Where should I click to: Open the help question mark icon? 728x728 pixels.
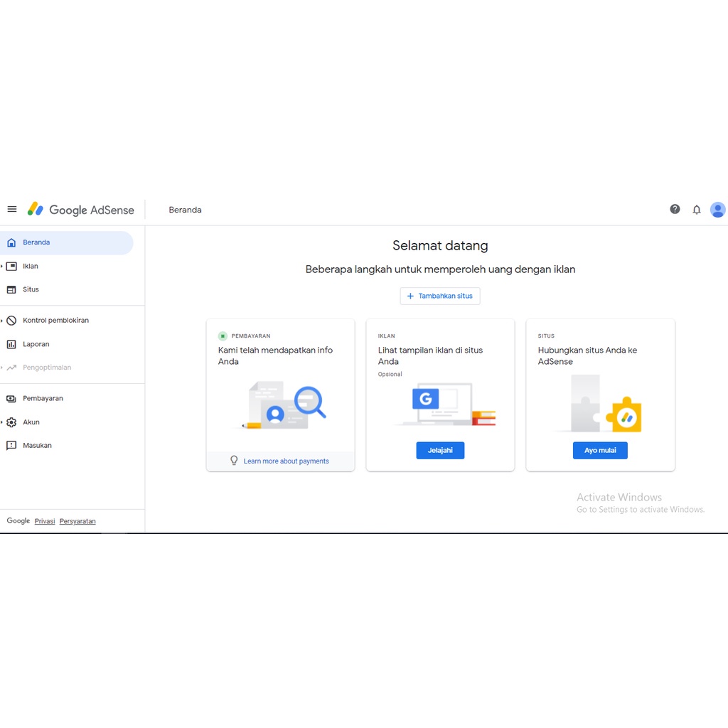point(675,209)
